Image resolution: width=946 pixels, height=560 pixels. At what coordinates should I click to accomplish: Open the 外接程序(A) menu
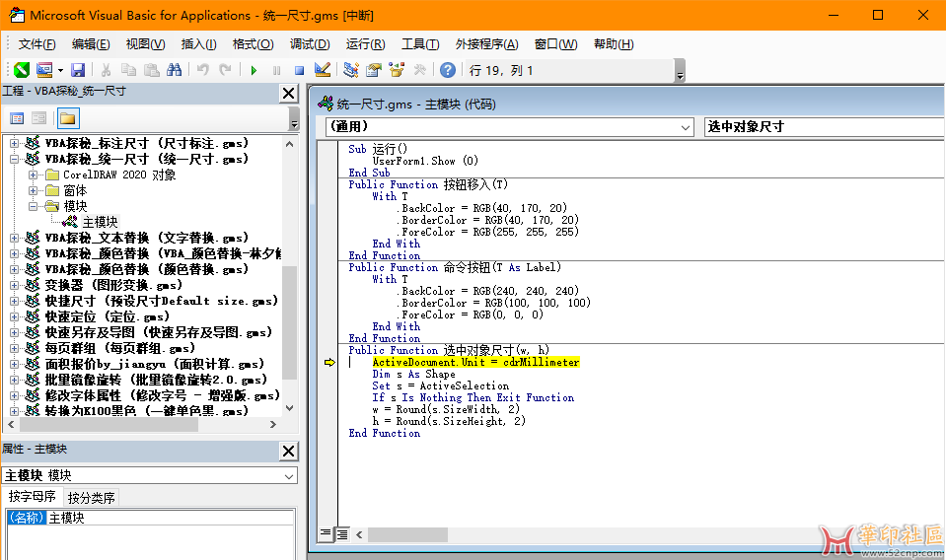487,44
